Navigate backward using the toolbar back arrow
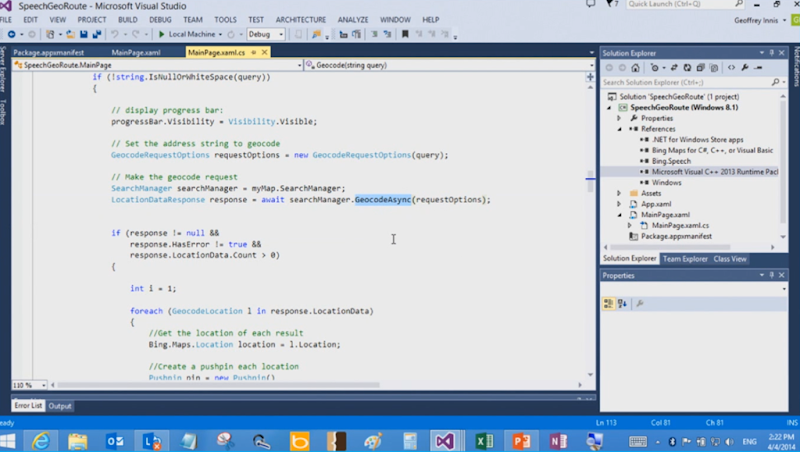The width and height of the screenshot is (800, 452). pos(11,34)
